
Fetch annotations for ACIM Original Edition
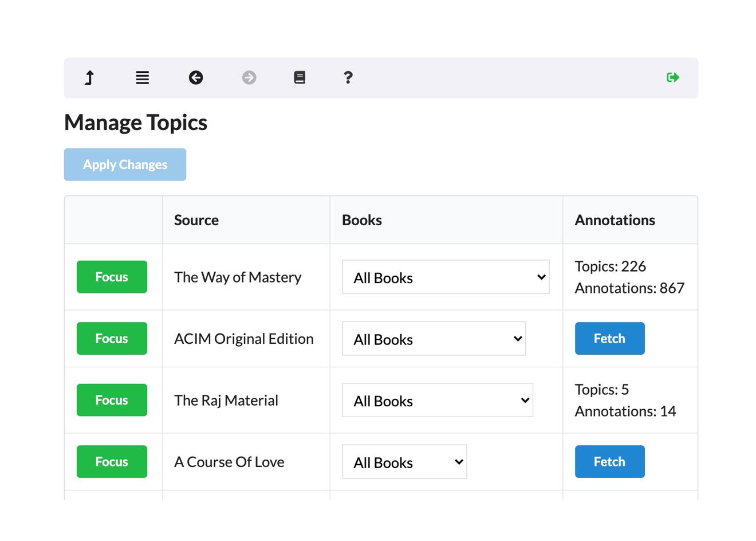coord(610,339)
